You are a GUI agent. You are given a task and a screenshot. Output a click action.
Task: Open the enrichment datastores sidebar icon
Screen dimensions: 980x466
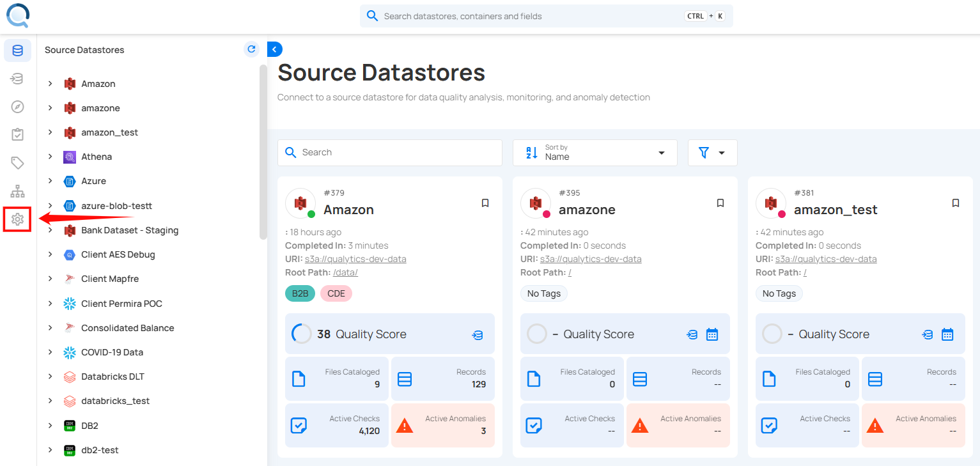tap(17, 79)
